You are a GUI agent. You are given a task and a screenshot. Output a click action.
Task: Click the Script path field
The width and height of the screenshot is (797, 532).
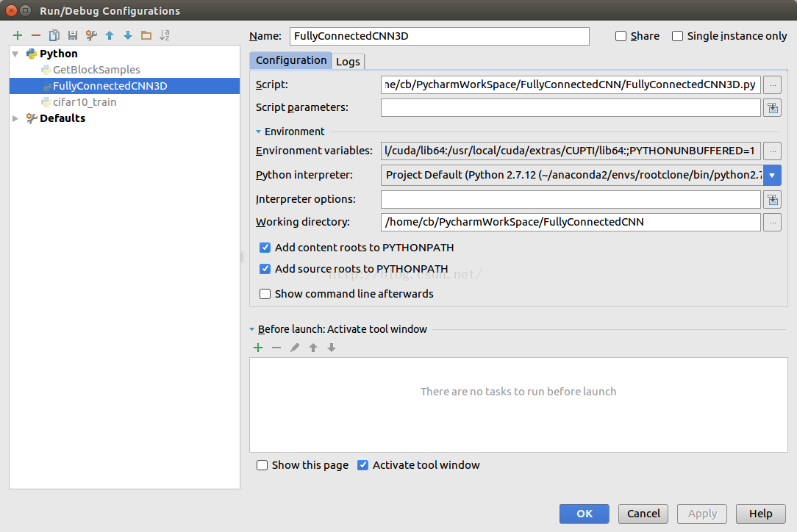click(571, 85)
